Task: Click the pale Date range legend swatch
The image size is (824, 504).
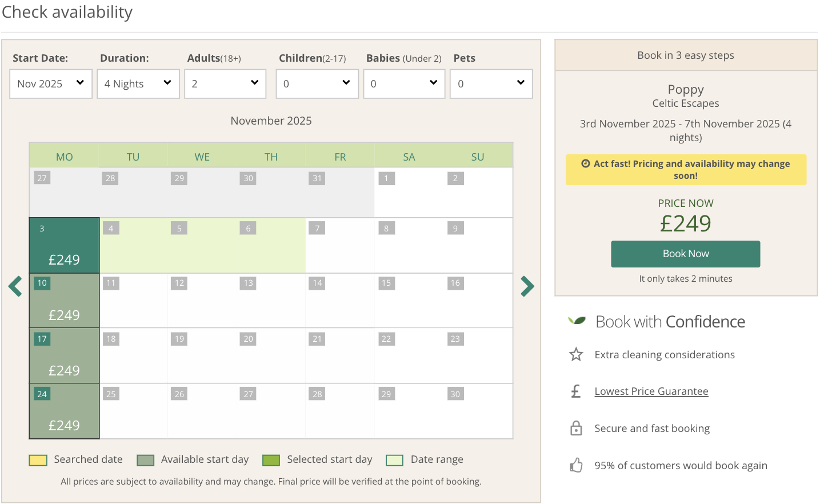Action: [395, 460]
